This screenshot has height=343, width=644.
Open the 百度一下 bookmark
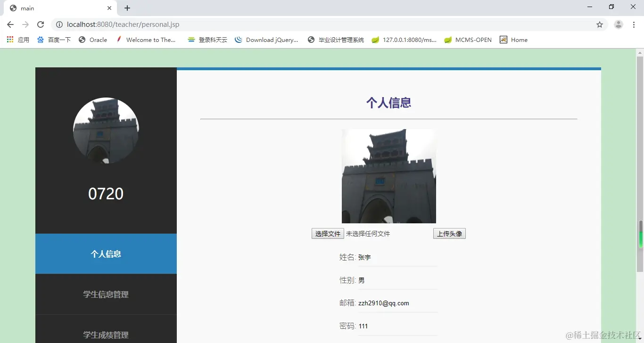click(54, 40)
